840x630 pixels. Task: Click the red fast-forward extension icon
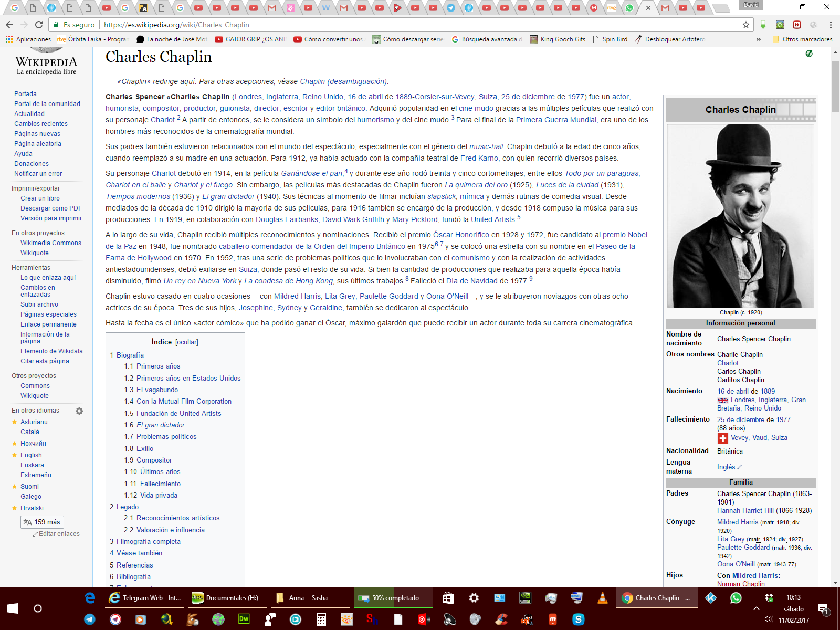[x=797, y=25]
